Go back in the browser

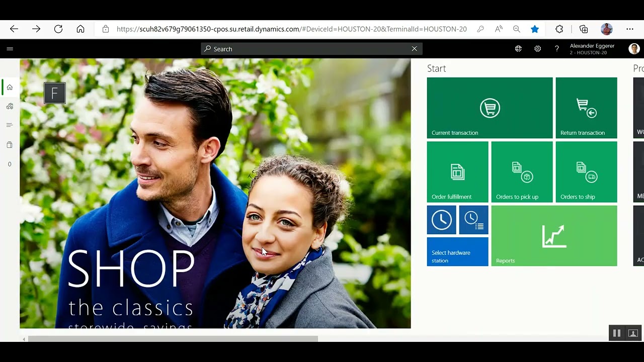(x=14, y=29)
